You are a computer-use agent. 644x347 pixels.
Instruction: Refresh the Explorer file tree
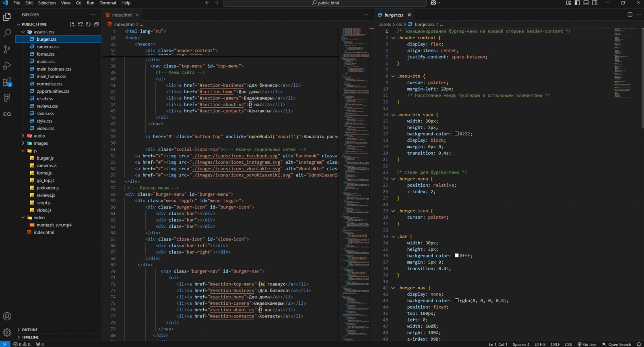88,24
